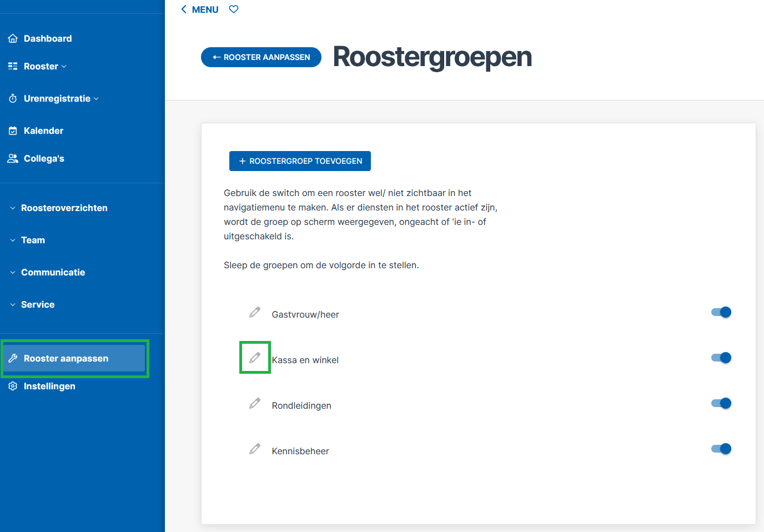764x532 pixels.
Task: Click the ROOSTER AANPASSEN back button
Action: [261, 57]
